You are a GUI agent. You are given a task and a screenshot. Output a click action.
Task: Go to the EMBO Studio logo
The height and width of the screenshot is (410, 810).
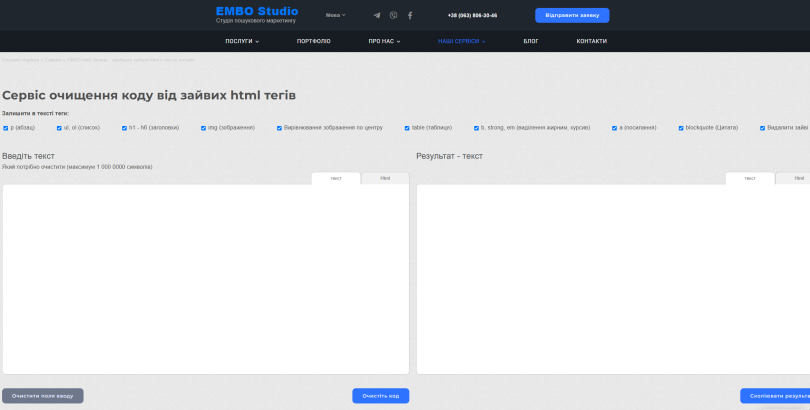pyautogui.click(x=257, y=11)
